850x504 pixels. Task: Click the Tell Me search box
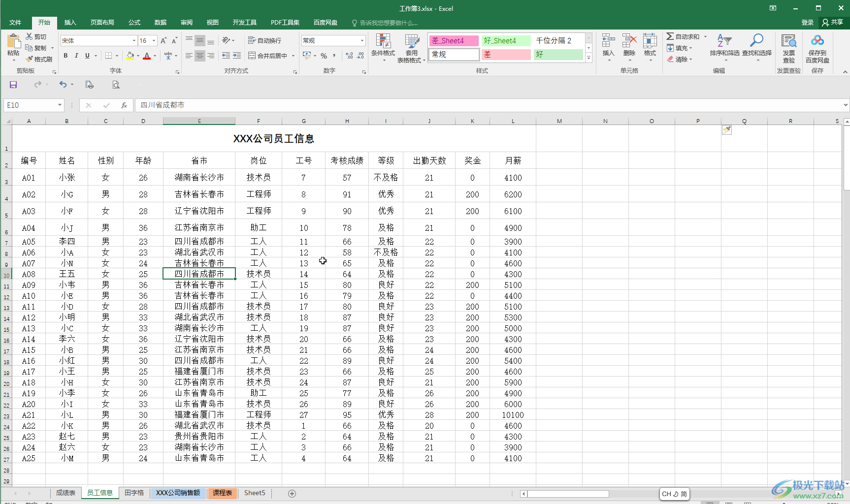(384, 23)
